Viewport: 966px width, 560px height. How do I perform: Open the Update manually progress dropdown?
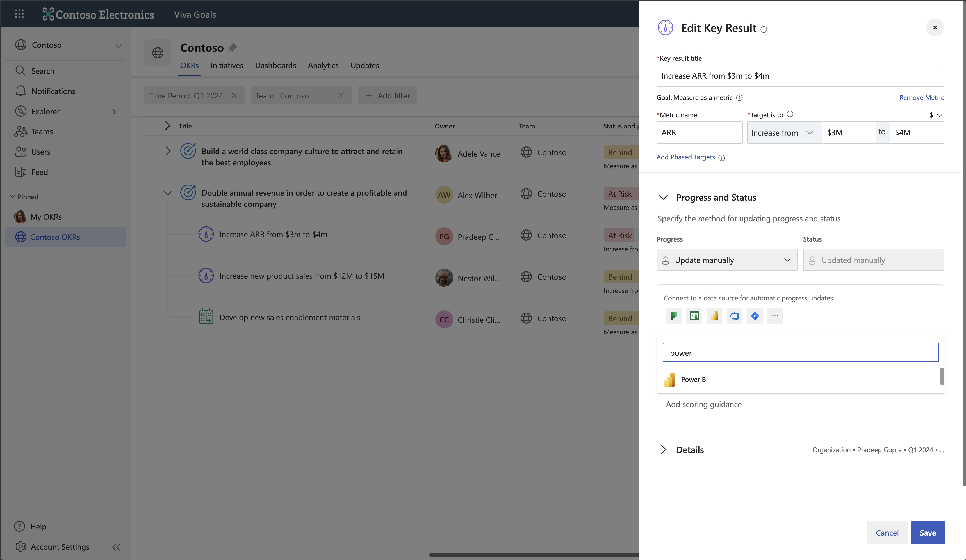pyautogui.click(x=726, y=260)
